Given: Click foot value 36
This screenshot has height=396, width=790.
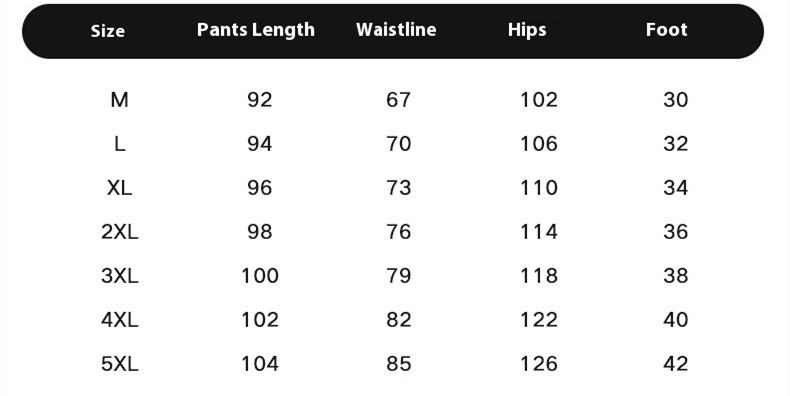Looking at the screenshot, I should tap(676, 232).
